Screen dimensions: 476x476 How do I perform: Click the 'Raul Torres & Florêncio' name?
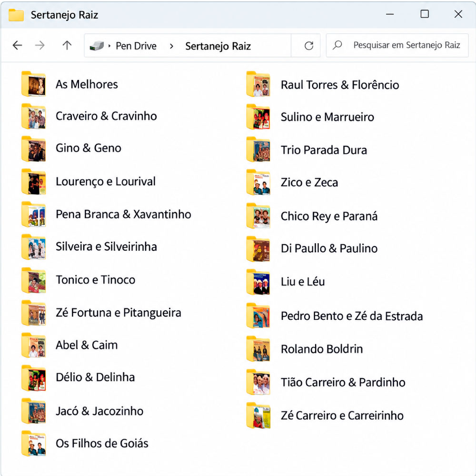pyautogui.click(x=340, y=85)
